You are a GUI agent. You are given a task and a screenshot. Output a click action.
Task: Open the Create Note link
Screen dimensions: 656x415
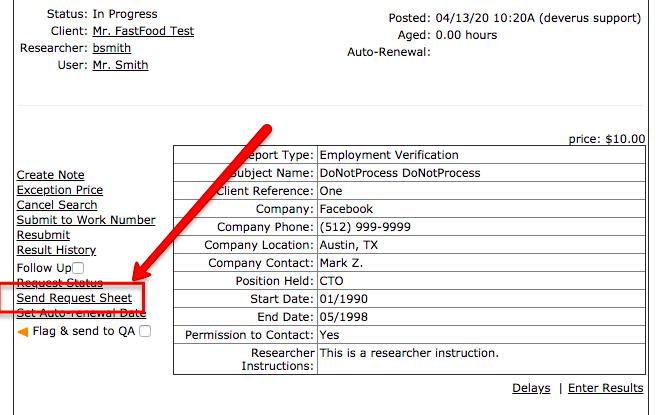[50, 174]
